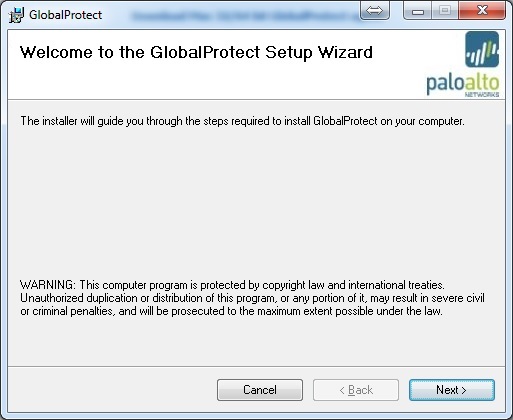The width and height of the screenshot is (513, 420).
Task: Click the blurred background window title text
Action: [x=245, y=15]
